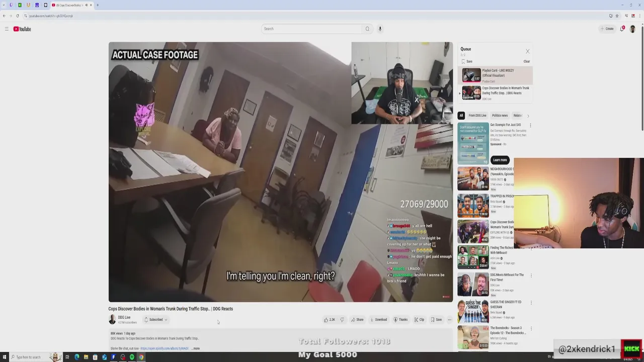This screenshot has height=362, width=644.
Task: Open a new browser tab
Action: pyautogui.click(x=98, y=5)
